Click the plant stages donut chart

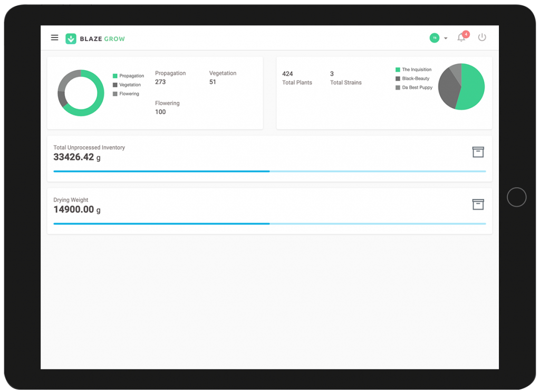[x=81, y=93]
